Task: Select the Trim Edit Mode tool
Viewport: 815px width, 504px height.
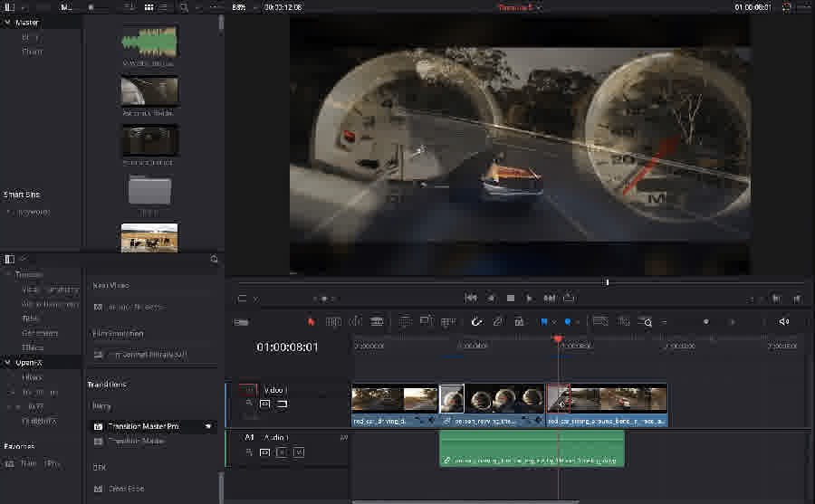Action: (x=333, y=322)
